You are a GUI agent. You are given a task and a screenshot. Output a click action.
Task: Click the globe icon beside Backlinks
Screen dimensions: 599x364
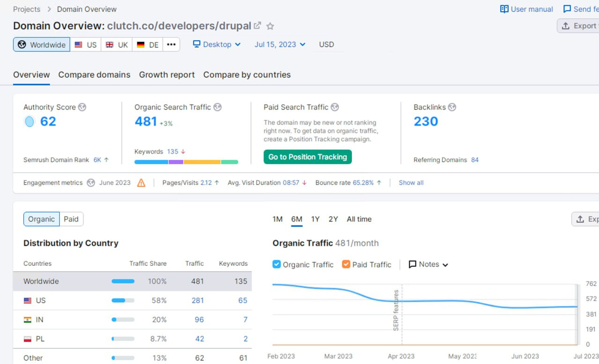click(452, 107)
